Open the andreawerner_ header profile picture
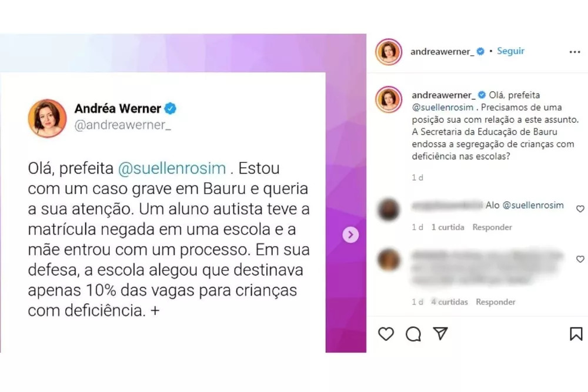This screenshot has width=588, height=392. click(x=389, y=52)
